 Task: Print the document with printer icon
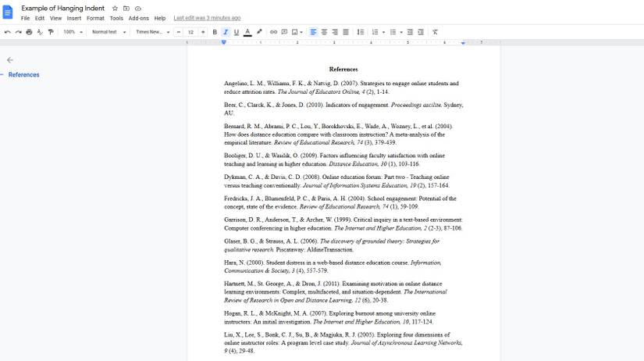(x=29, y=32)
